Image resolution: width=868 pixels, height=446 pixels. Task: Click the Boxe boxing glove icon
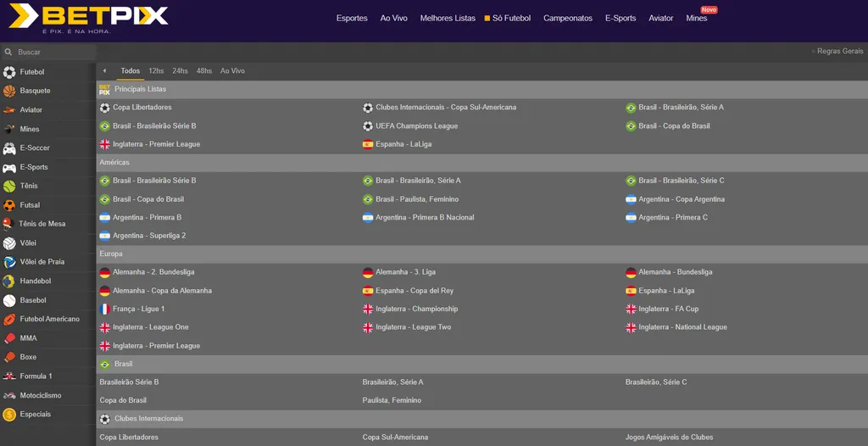[9, 357]
